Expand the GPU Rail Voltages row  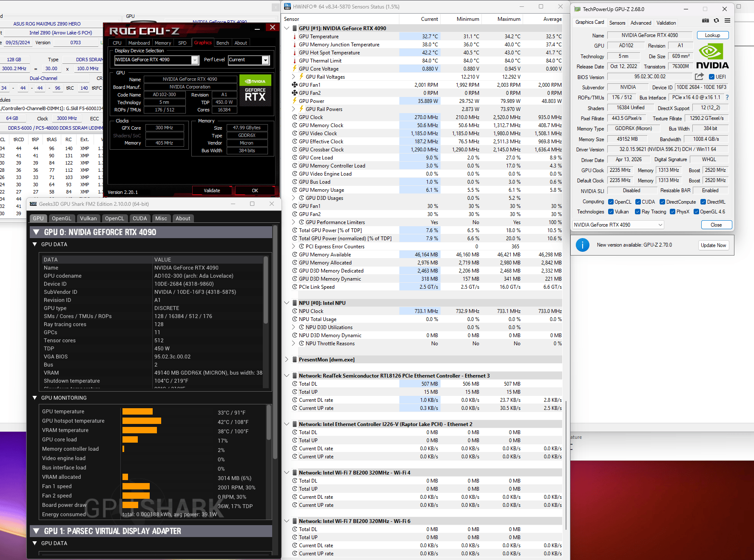(293, 77)
